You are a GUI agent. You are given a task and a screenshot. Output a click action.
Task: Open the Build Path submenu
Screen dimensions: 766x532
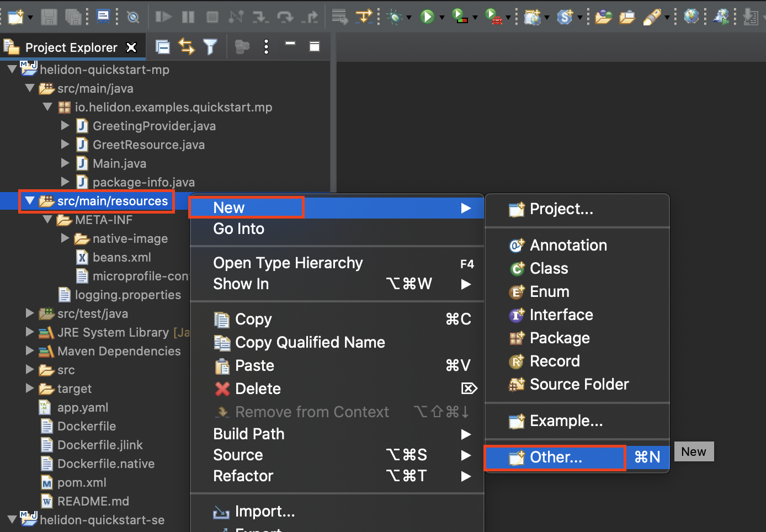[x=337, y=434]
